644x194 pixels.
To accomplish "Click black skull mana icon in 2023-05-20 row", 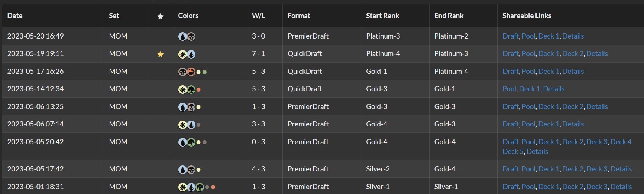I will pos(191,36).
